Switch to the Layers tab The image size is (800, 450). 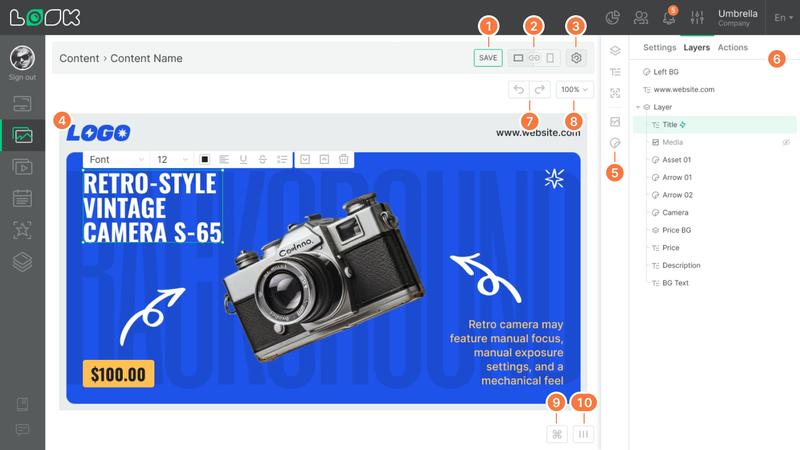(696, 47)
